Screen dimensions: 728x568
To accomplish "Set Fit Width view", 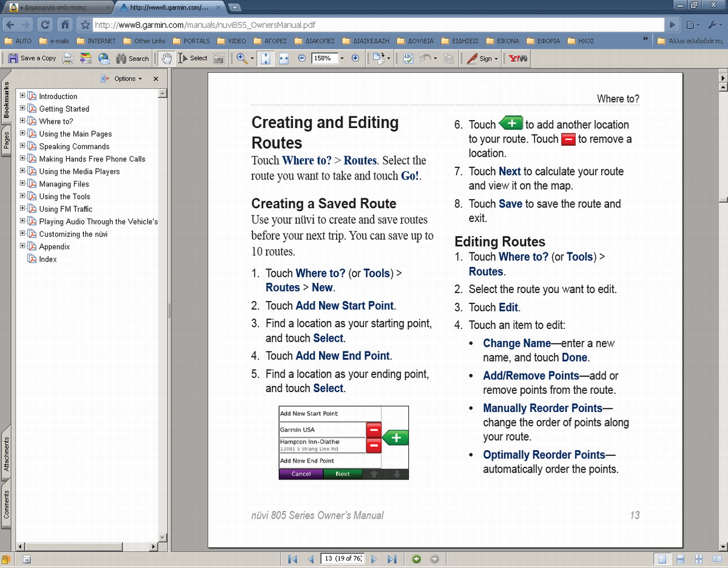I will (283, 58).
